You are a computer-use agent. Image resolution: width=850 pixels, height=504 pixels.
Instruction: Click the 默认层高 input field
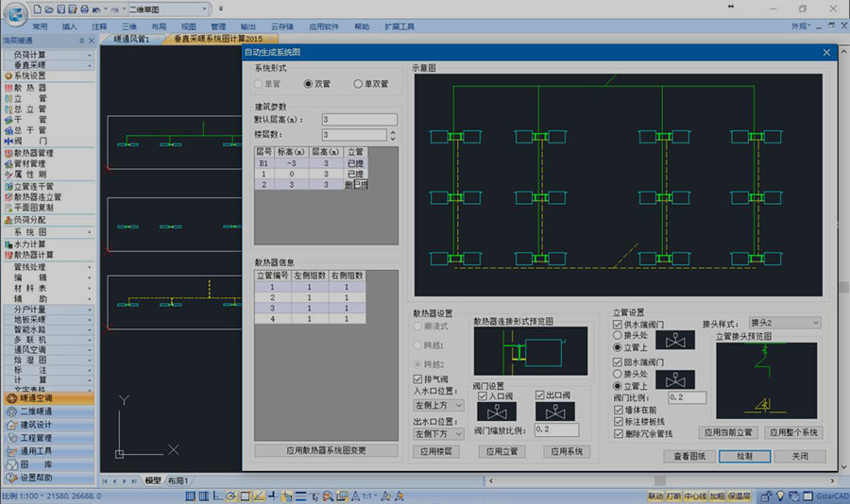pyautogui.click(x=358, y=120)
